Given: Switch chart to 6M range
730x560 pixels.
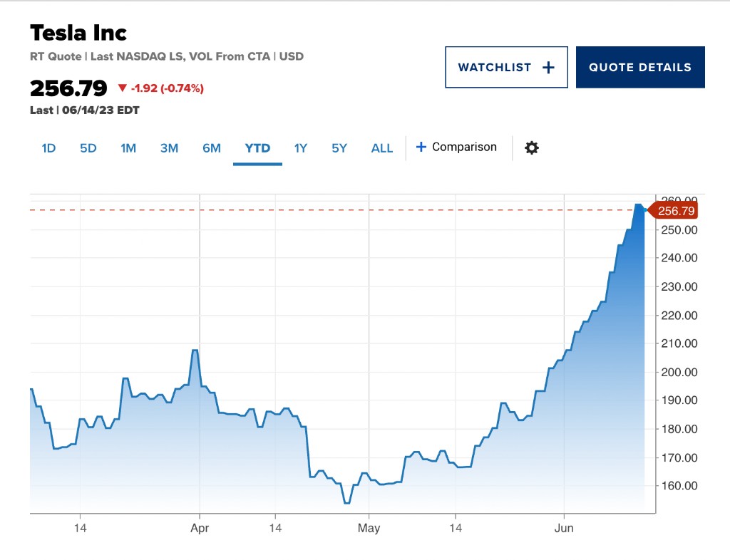Looking at the screenshot, I should point(211,148).
